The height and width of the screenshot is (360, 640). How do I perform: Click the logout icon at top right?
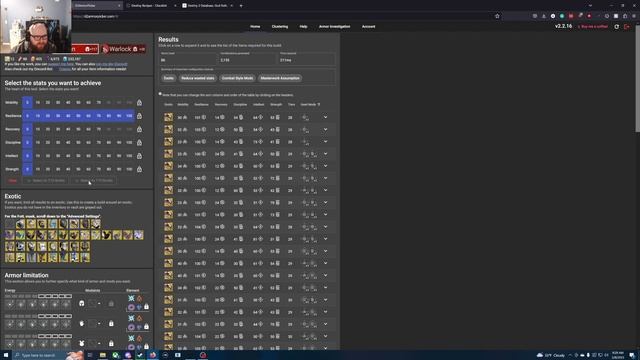click(627, 27)
